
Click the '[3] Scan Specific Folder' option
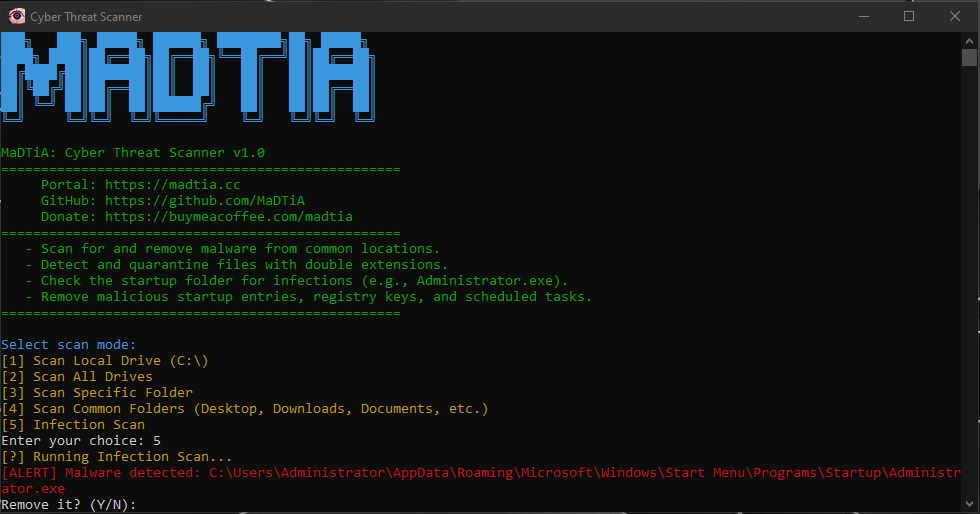[x=97, y=393]
